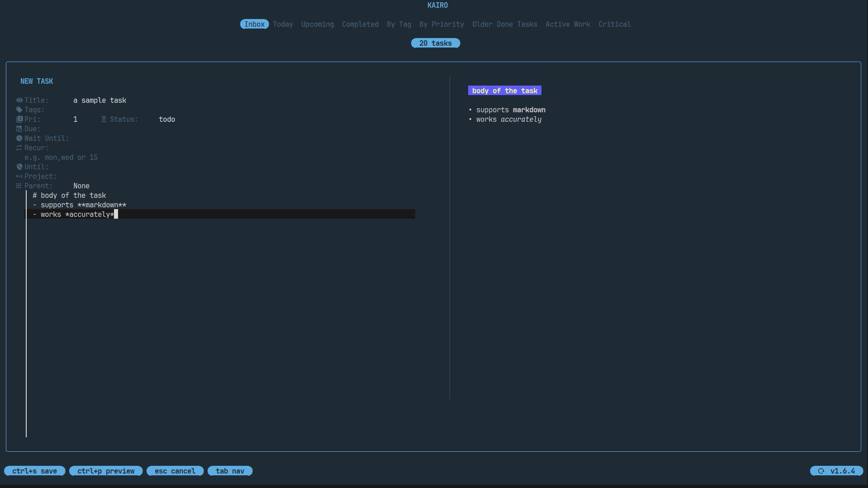Click the 20 tasks counter badge
The image size is (868, 488).
[x=436, y=43]
